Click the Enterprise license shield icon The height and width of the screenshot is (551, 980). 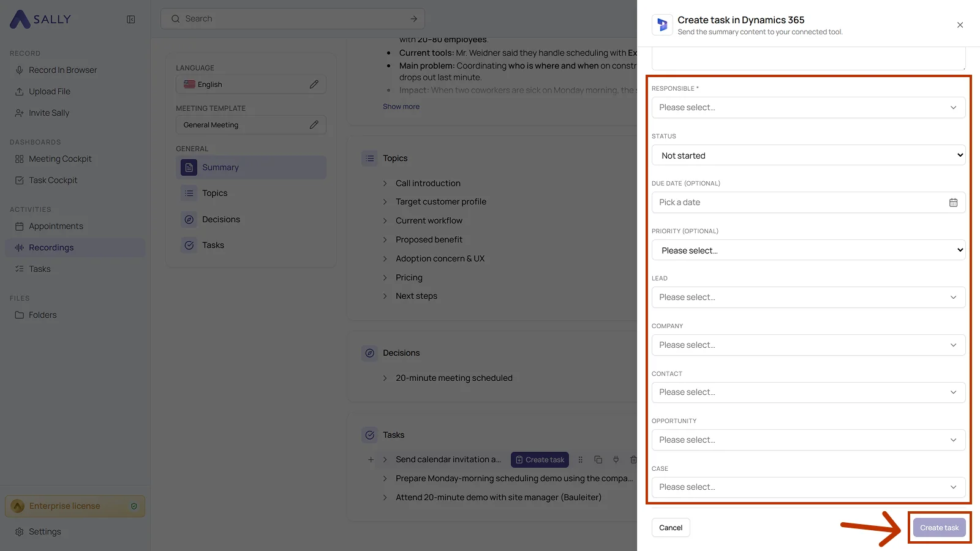click(x=134, y=506)
